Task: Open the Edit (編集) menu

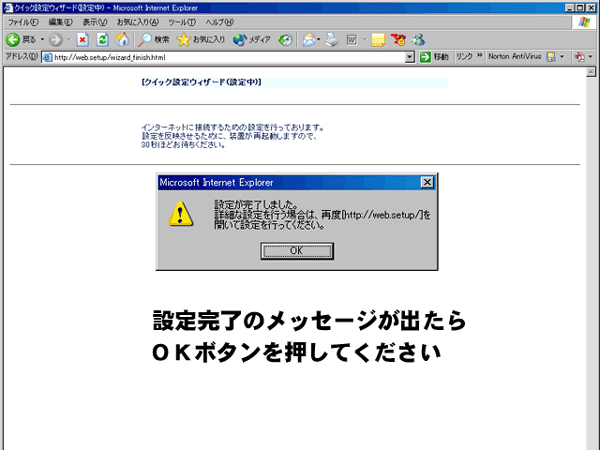Action: (60, 22)
